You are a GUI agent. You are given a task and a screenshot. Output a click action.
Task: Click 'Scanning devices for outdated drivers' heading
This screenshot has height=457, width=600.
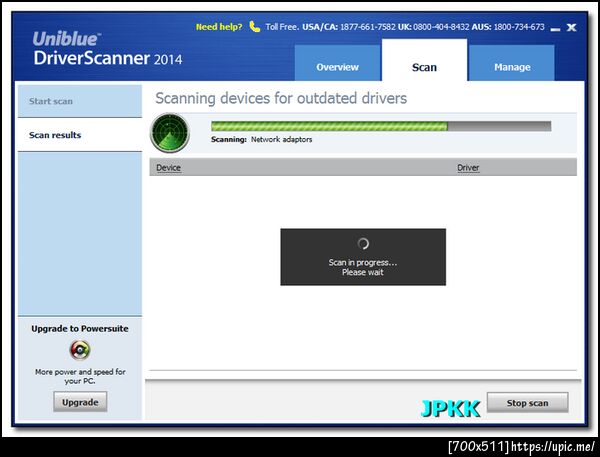[x=281, y=98]
